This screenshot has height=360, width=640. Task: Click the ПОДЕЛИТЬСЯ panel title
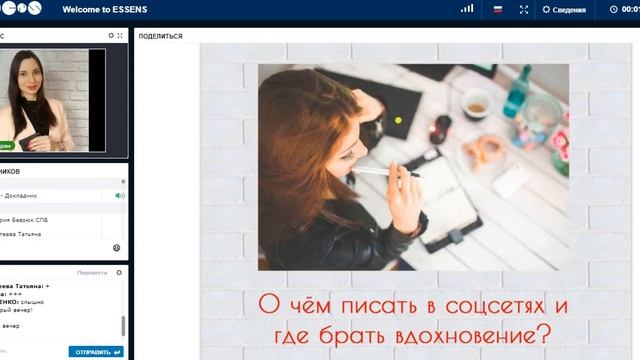tap(160, 36)
